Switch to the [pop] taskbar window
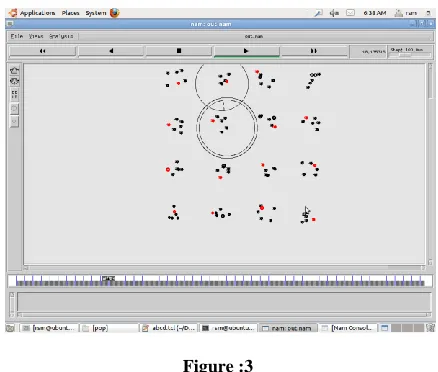The image size is (438, 372). (x=109, y=328)
